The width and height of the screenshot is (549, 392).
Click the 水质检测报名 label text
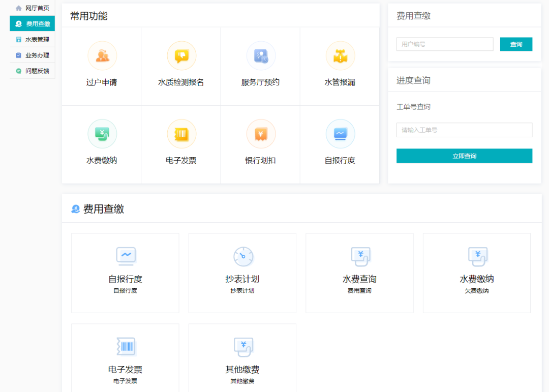click(x=181, y=82)
